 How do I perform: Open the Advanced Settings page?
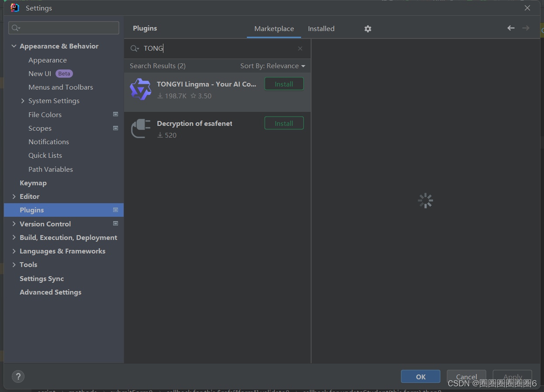coord(50,292)
